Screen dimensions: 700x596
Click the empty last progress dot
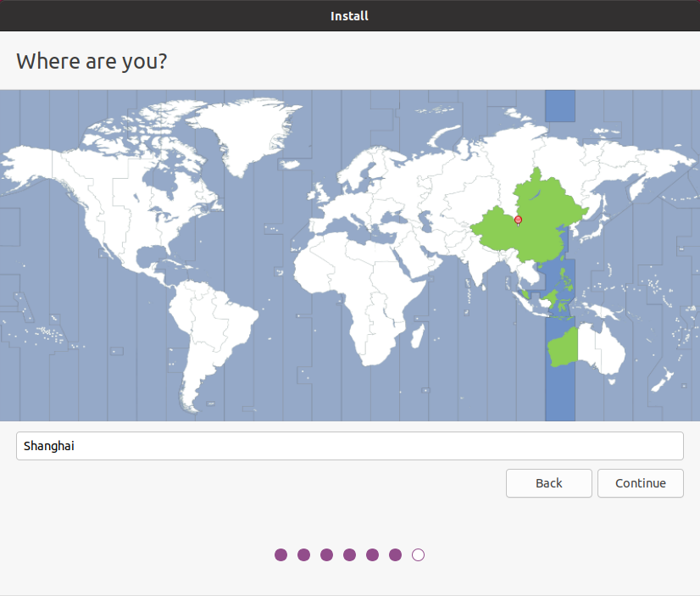pyautogui.click(x=418, y=555)
